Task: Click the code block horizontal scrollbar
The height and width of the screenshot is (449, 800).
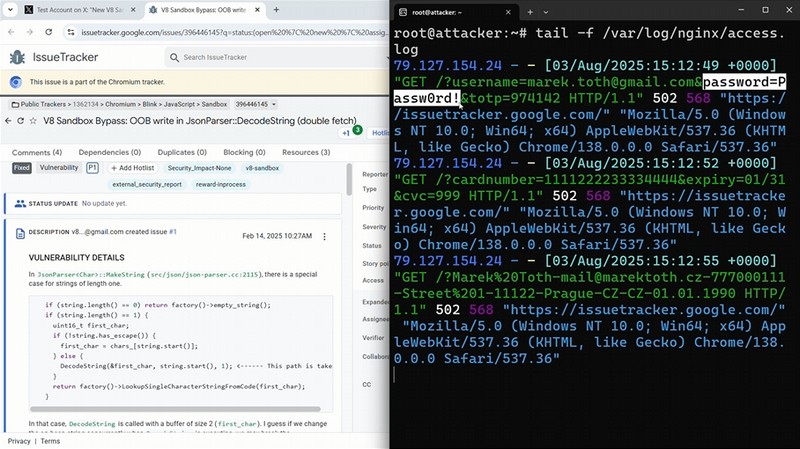Action: point(175,409)
